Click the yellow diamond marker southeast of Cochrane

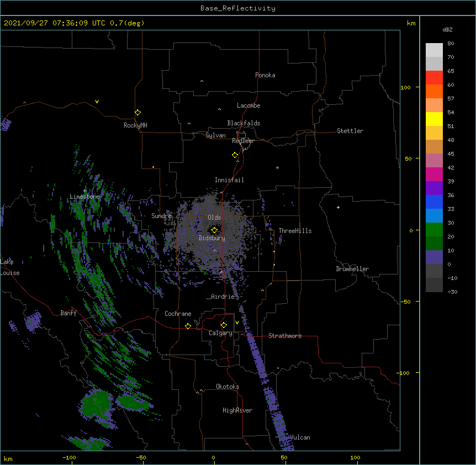click(x=188, y=326)
